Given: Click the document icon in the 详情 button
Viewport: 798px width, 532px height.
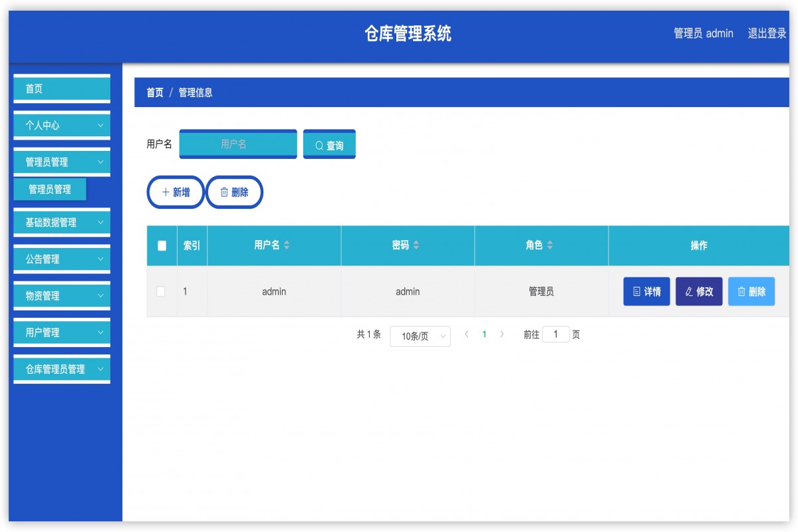Looking at the screenshot, I should [x=636, y=291].
